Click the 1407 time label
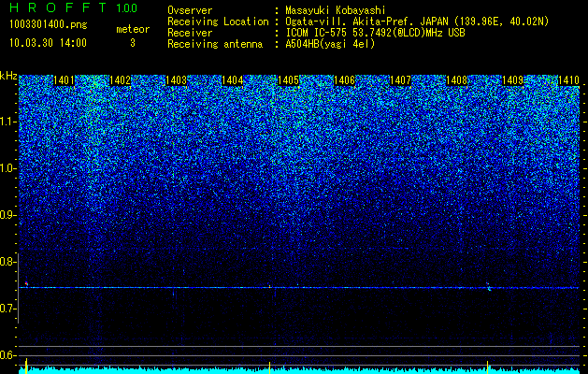This screenshot has height=374, width=588. click(x=401, y=80)
